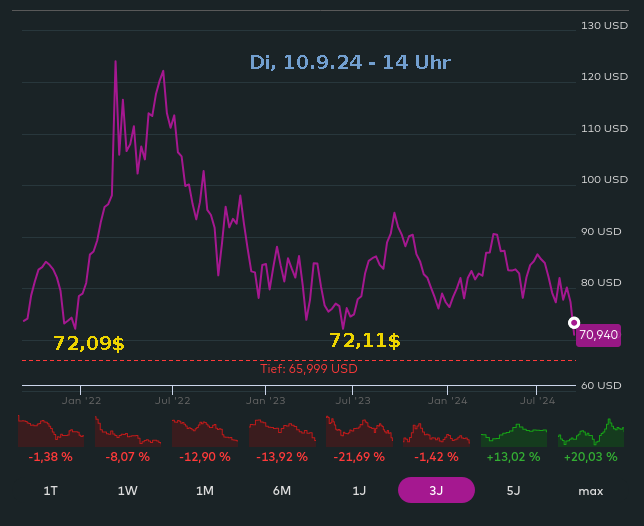Open the -13,92 % mini chart thumbnail
The height and width of the screenshot is (526, 644).
[282, 432]
